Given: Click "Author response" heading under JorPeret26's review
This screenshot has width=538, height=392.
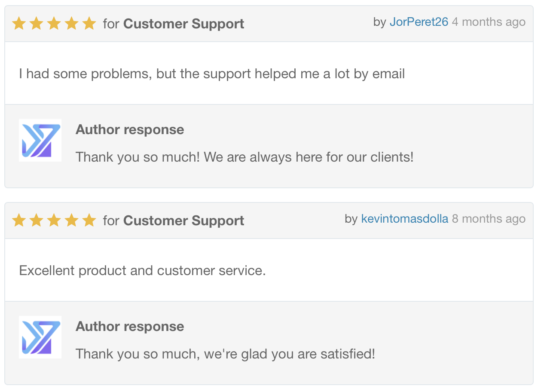Looking at the screenshot, I should tap(130, 129).
